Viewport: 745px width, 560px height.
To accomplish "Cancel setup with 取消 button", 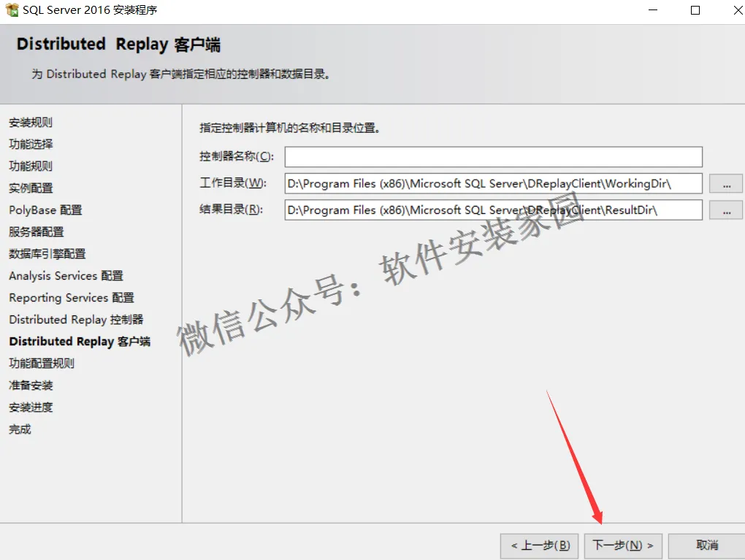I will (x=706, y=545).
